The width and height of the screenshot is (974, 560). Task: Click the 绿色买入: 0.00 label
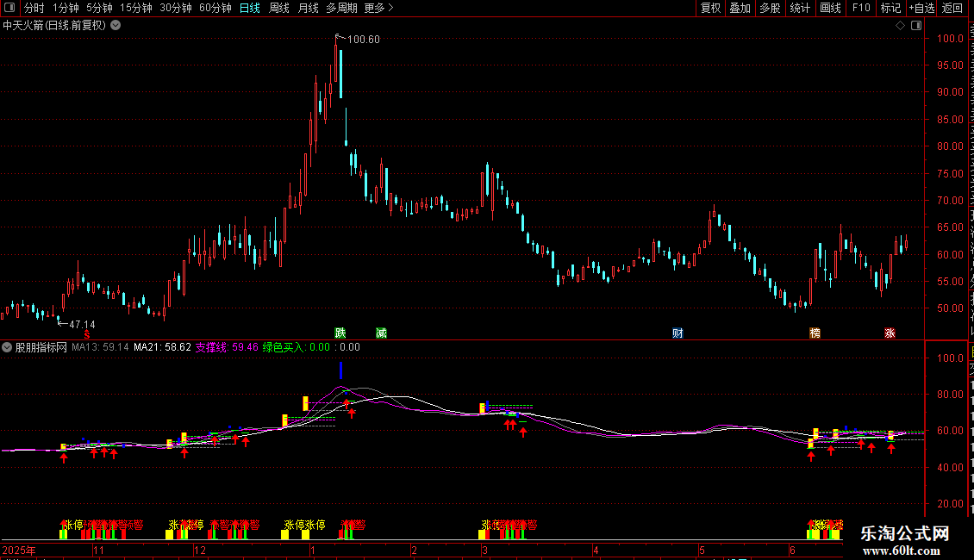[297, 347]
